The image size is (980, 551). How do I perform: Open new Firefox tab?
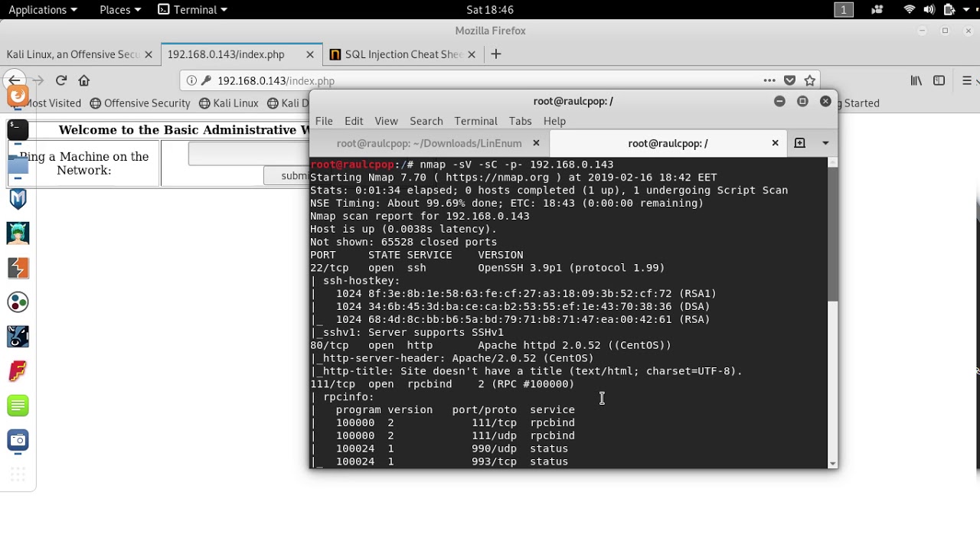point(496,54)
